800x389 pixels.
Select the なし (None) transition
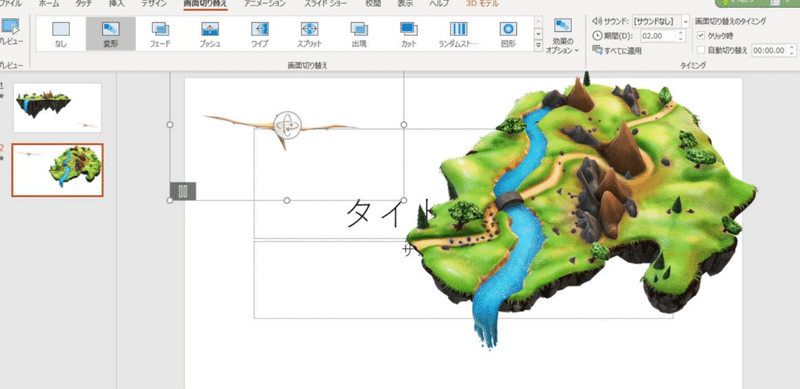pos(61,34)
